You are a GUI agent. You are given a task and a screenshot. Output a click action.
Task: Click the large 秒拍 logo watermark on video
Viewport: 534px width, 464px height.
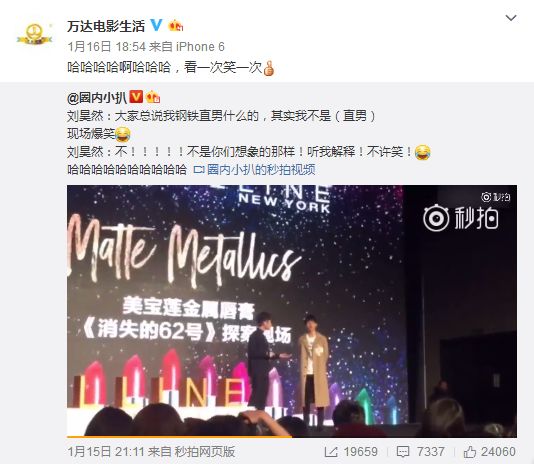click(461, 218)
